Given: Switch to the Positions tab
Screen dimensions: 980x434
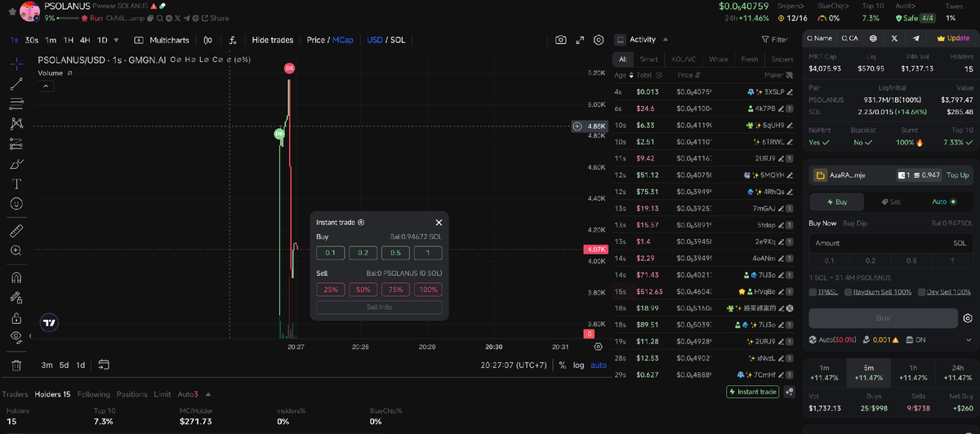Looking at the screenshot, I should click(x=131, y=394).
